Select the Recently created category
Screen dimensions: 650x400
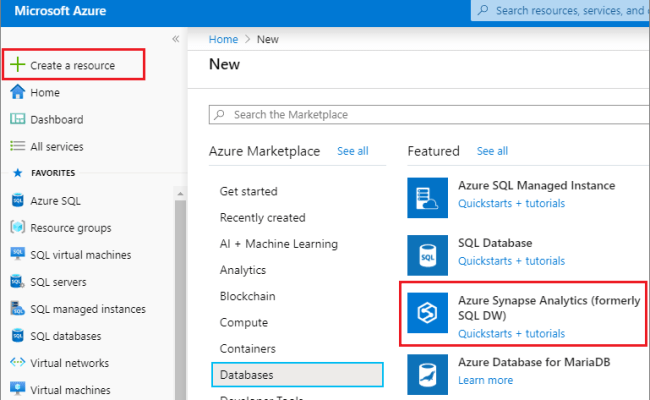tap(262, 218)
